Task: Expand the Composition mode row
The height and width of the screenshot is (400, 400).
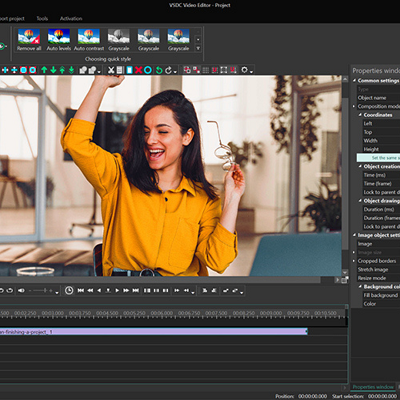Action: pyautogui.click(x=354, y=106)
